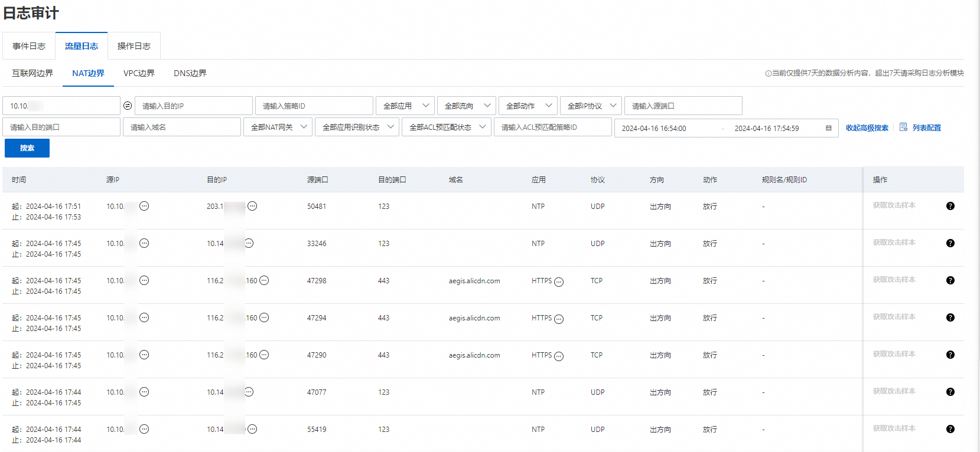
Task: Select the NAT边界 sub-tab
Action: coord(88,73)
